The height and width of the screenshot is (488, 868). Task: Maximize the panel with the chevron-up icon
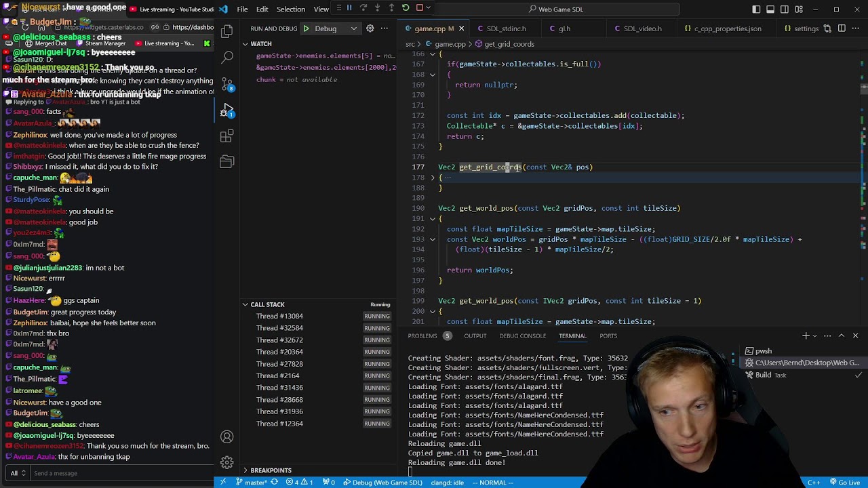(x=842, y=335)
